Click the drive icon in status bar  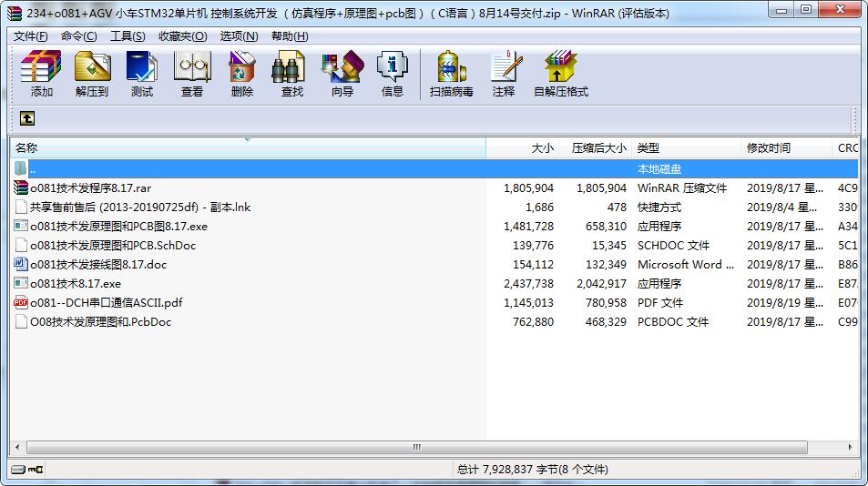(18, 470)
